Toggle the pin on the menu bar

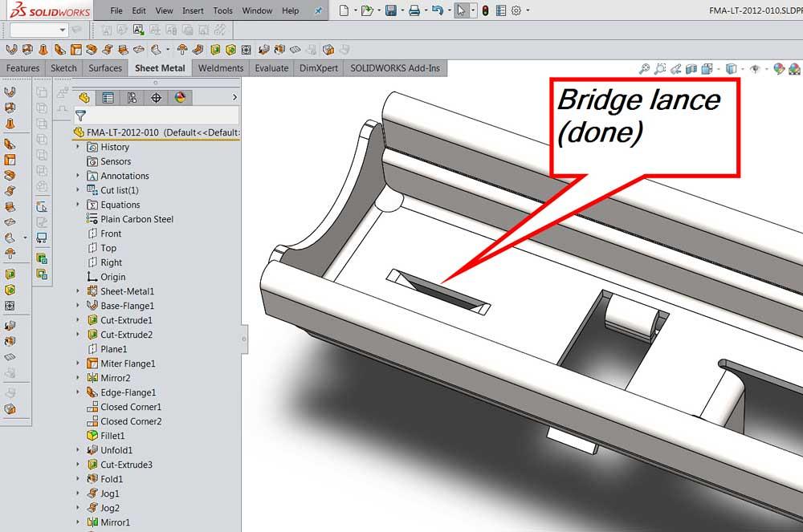point(318,11)
